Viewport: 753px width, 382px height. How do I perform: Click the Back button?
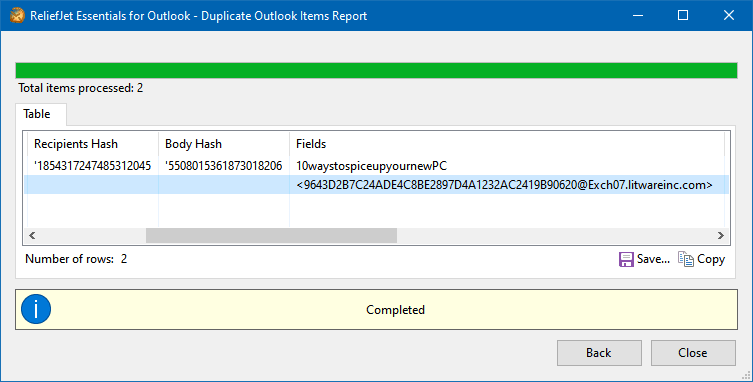pyautogui.click(x=599, y=353)
